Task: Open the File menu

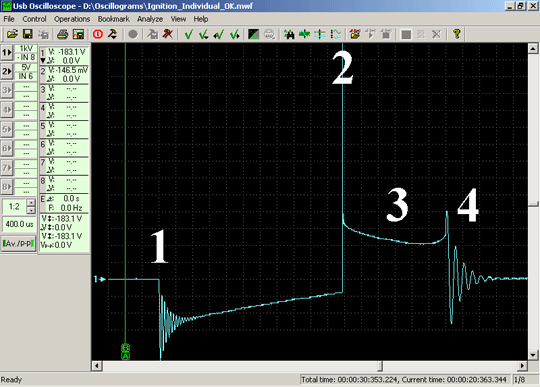Action: pos(9,19)
